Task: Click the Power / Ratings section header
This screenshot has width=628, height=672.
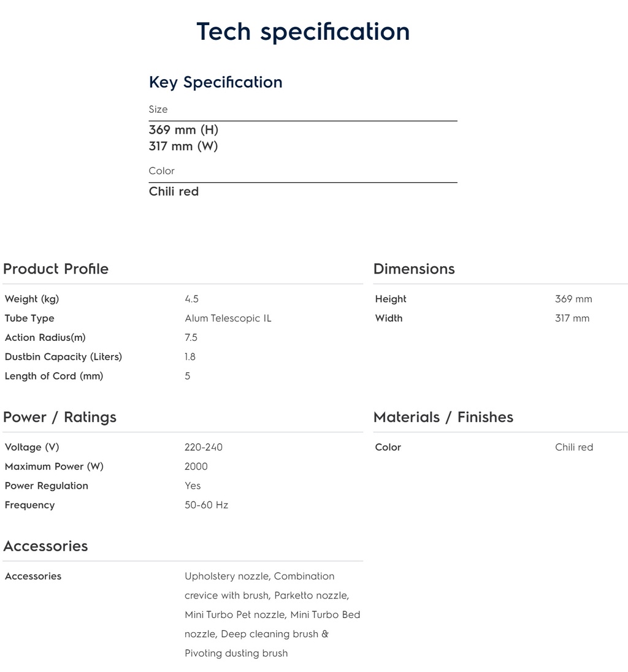Action: click(x=59, y=417)
